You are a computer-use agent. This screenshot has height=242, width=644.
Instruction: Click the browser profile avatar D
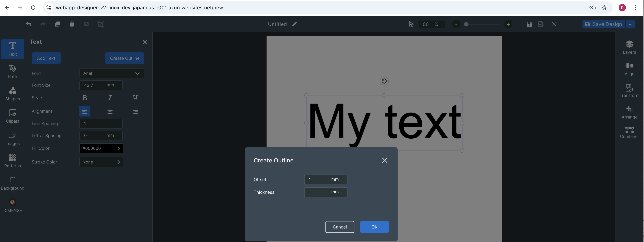tap(622, 8)
